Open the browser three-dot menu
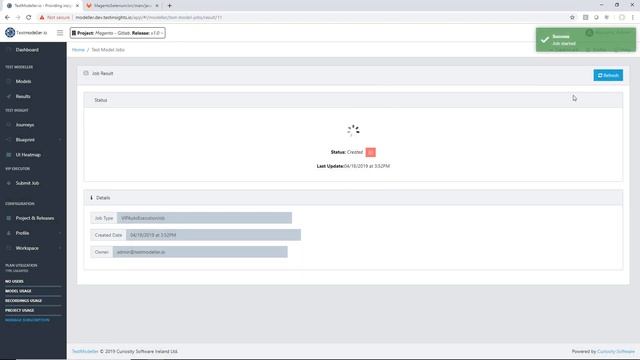 pyautogui.click(x=633, y=18)
